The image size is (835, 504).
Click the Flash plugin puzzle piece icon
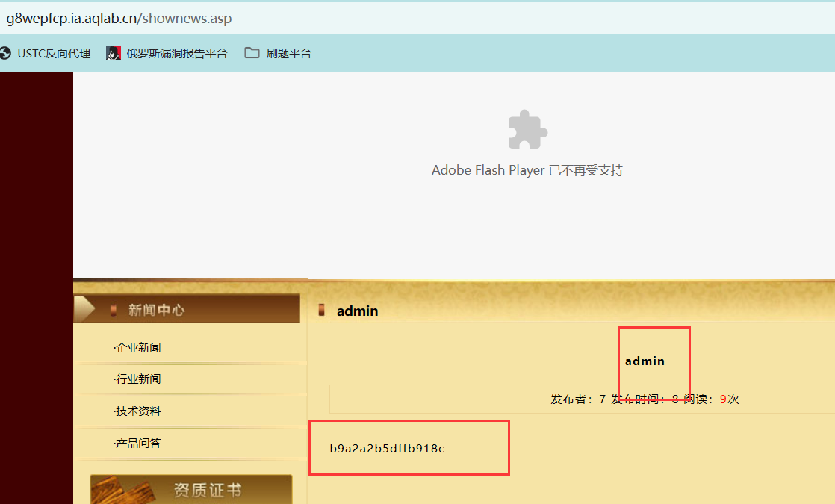point(527,130)
